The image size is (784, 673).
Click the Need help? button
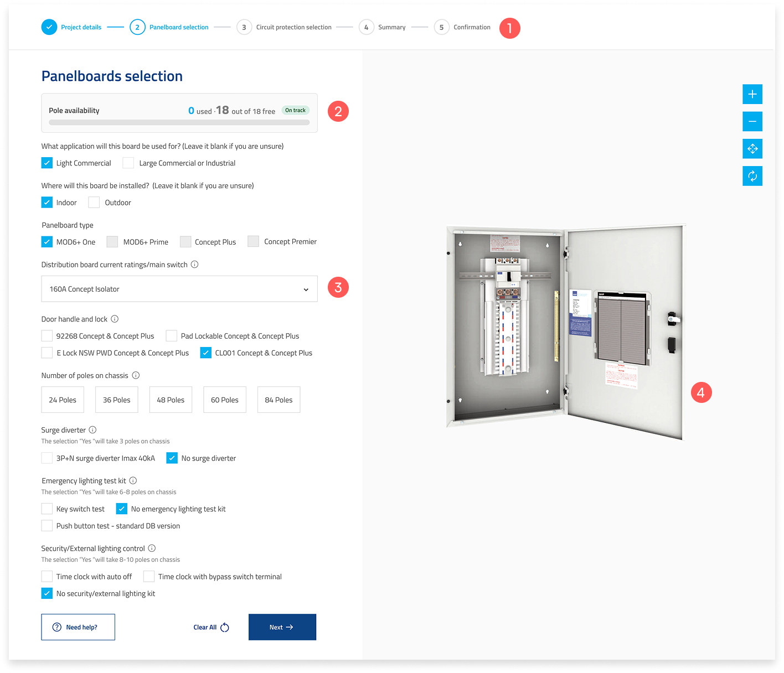pos(78,627)
